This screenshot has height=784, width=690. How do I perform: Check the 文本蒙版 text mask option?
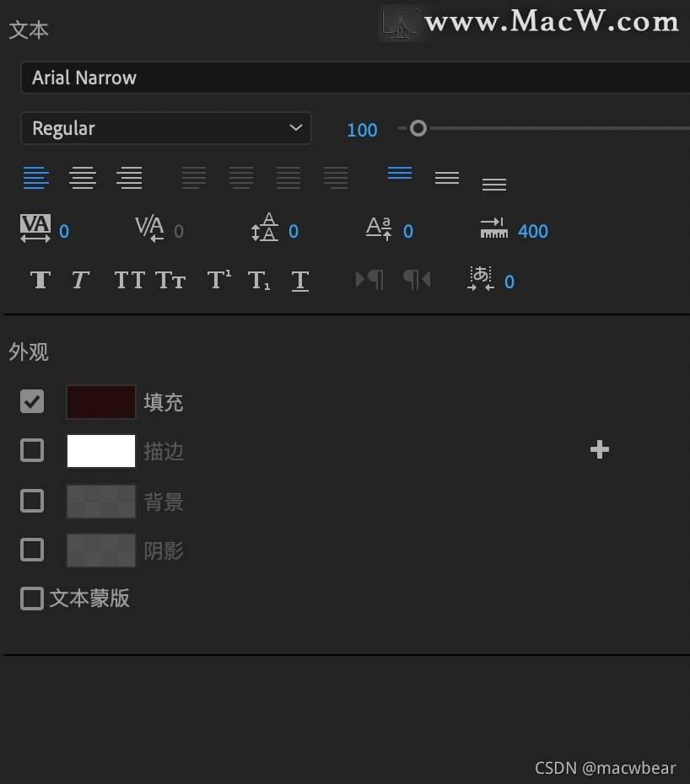pos(32,598)
